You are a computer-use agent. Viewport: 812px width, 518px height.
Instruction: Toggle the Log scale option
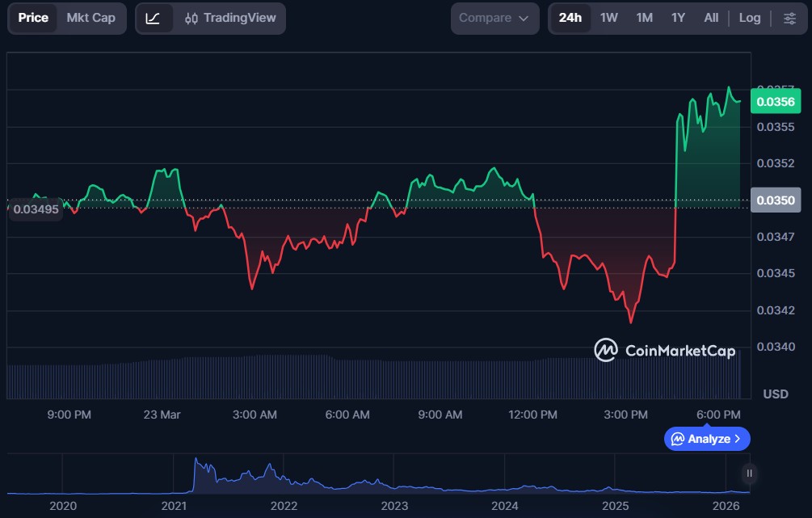[x=750, y=18]
